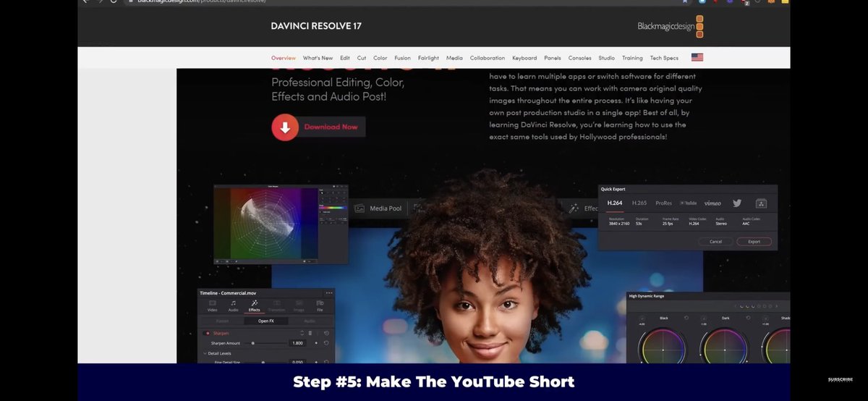
Task: Open the Overview nav tab
Action: [x=284, y=58]
